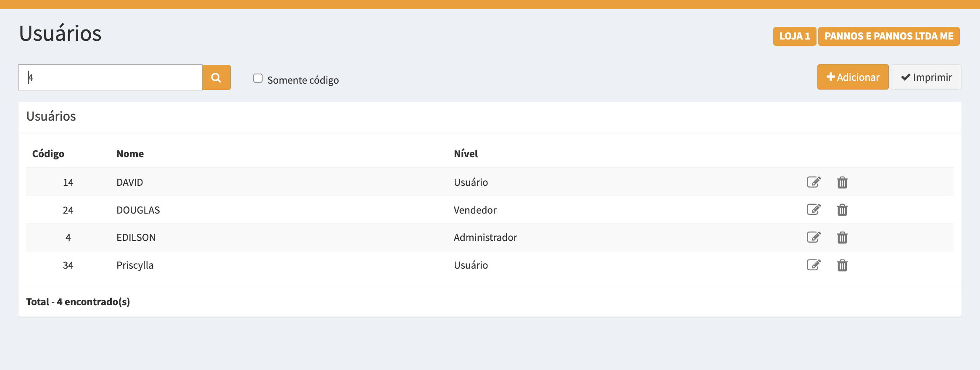The image size is (980, 370).
Task: Focus the user search input field
Action: click(x=111, y=77)
